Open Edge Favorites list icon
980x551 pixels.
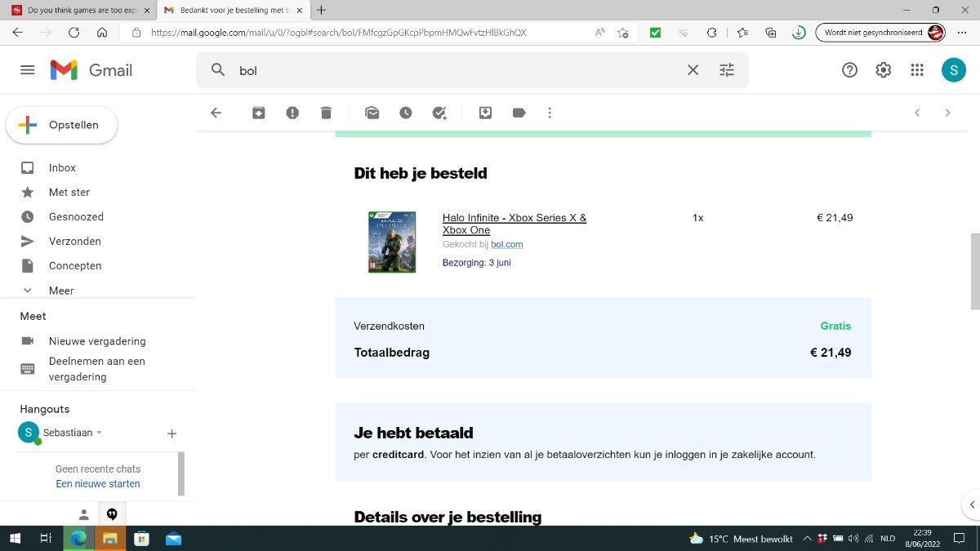[742, 33]
